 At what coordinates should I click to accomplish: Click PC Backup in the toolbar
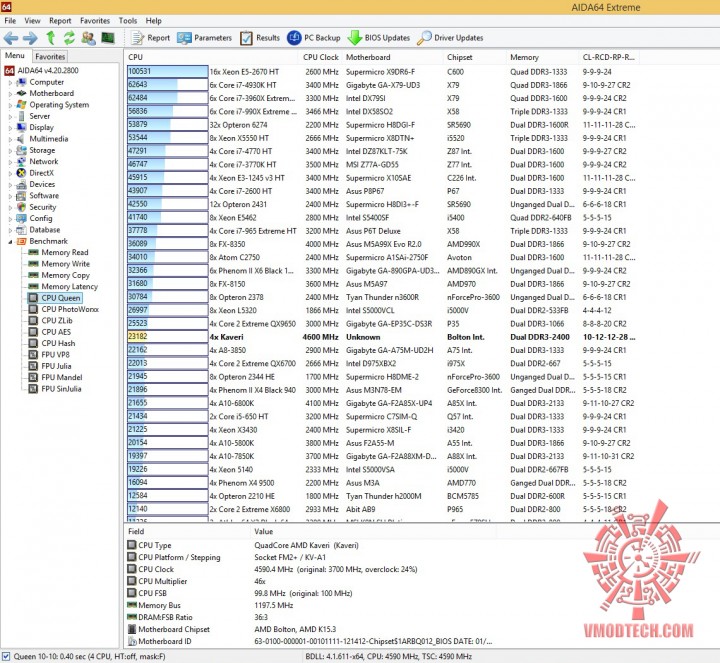click(314, 38)
